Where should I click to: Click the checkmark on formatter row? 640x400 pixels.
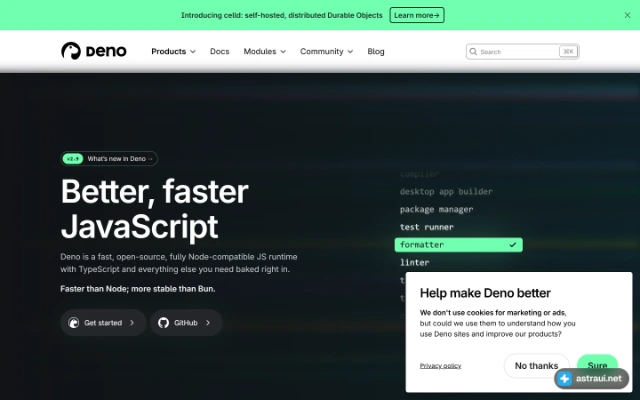point(513,245)
